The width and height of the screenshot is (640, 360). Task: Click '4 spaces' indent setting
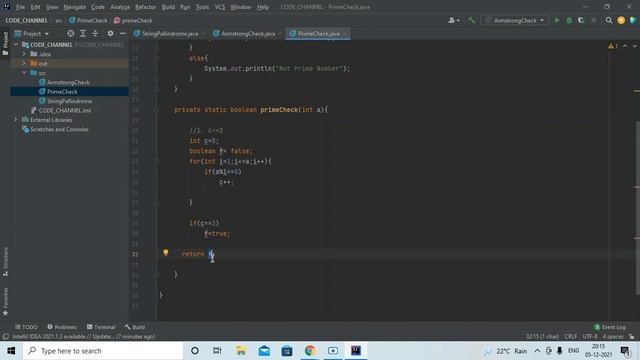coord(613,337)
